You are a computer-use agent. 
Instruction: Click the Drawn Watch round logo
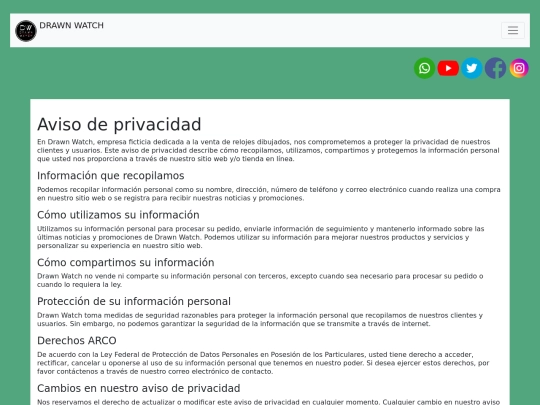26,31
